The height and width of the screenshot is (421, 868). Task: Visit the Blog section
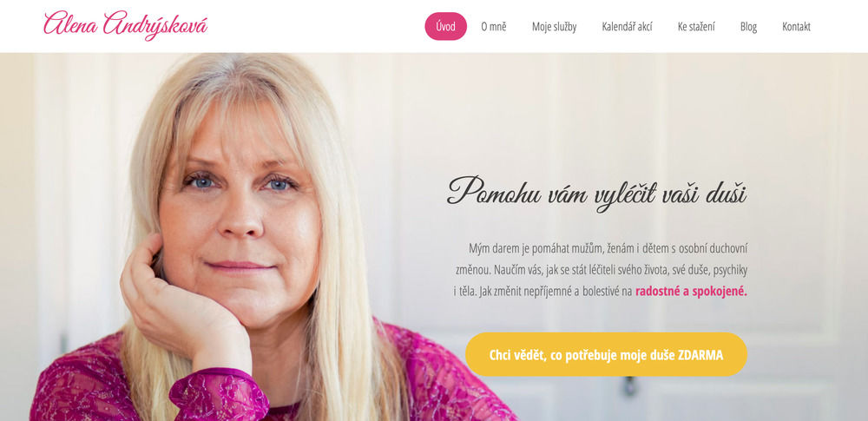coord(748,27)
